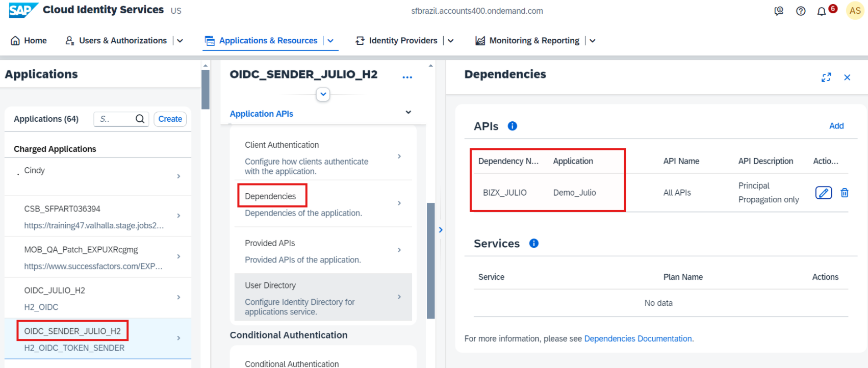Open the CSB_SFPART036394 application chevron
The image size is (868, 368).
pos(178,216)
